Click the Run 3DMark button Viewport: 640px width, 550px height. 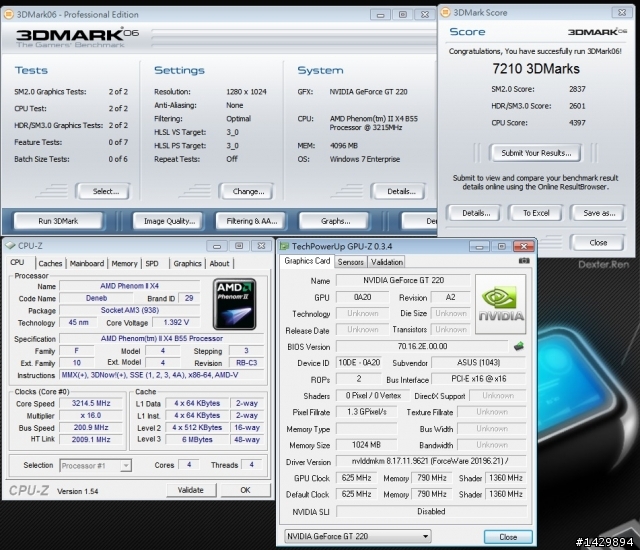pyautogui.click(x=58, y=221)
